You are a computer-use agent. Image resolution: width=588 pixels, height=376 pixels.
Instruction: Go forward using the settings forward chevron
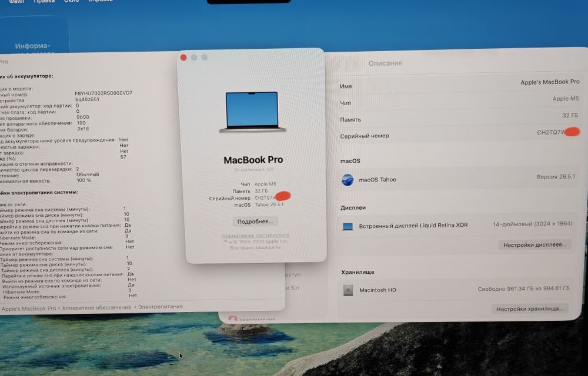click(355, 64)
